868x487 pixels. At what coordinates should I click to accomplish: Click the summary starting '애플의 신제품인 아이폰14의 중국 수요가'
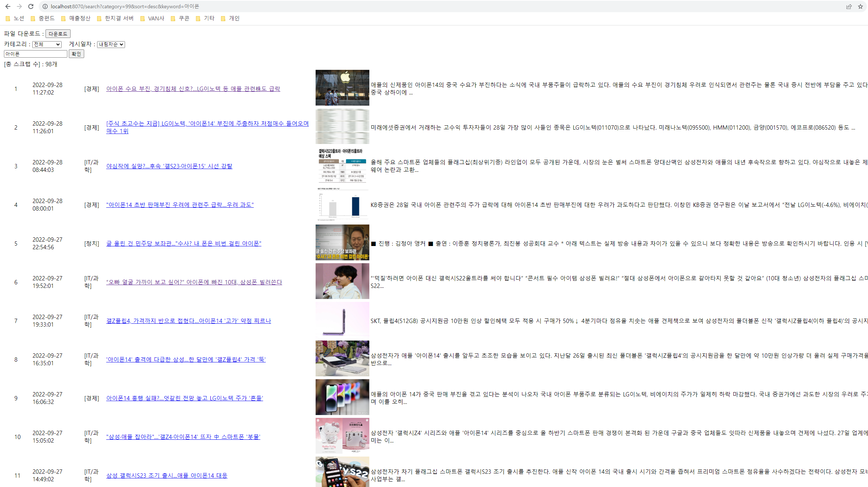point(619,89)
